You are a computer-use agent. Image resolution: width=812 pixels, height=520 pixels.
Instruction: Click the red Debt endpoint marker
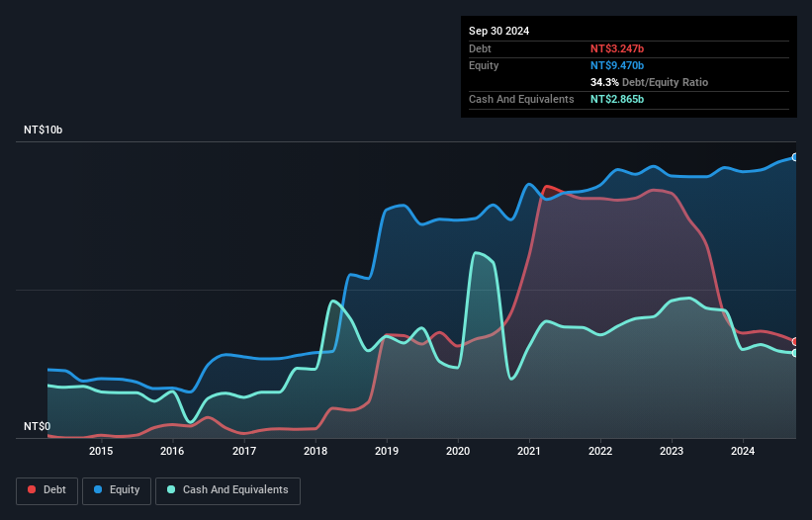click(x=795, y=341)
